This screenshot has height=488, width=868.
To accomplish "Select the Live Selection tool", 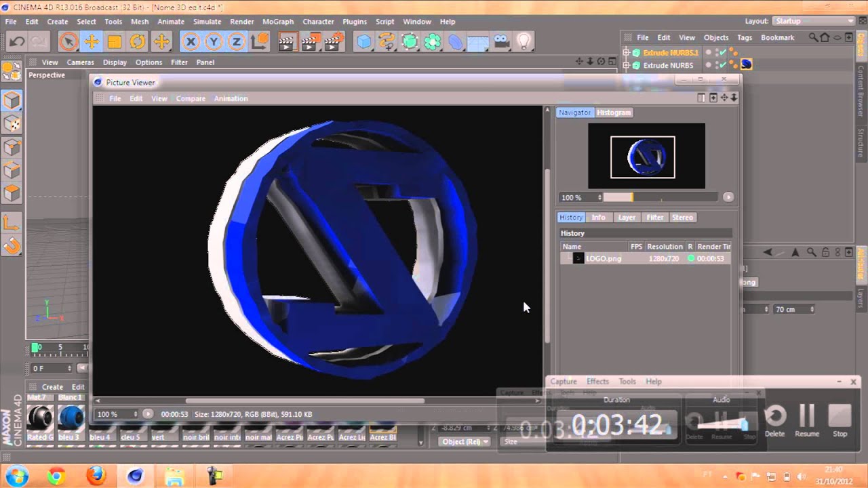I will pyautogui.click(x=68, y=42).
